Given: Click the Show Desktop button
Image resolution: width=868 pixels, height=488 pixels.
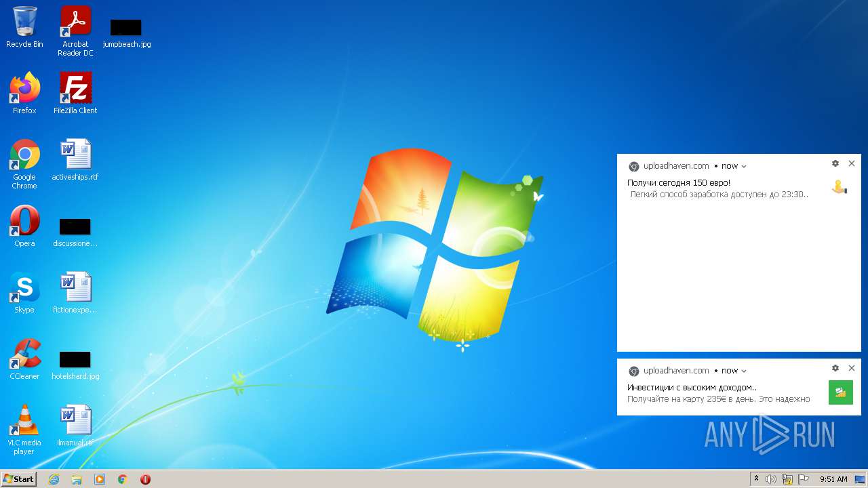Looking at the screenshot, I should pyautogui.click(x=860, y=479).
